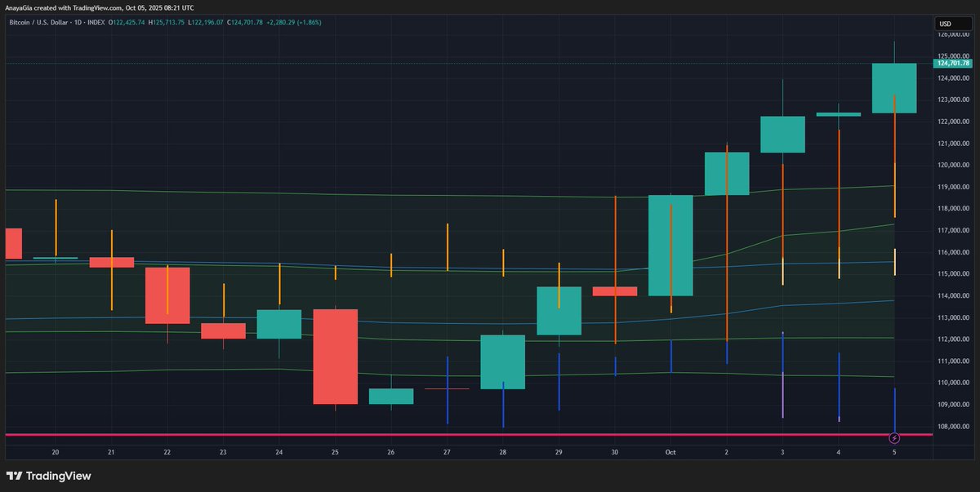
Task: Click the TradingView logo in the bottom-left corner
Action: pos(49,476)
